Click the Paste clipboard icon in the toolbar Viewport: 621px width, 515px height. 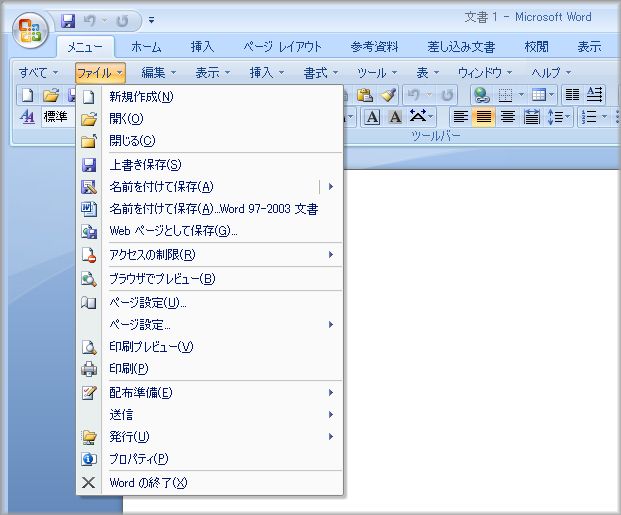click(x=365, y=95)
